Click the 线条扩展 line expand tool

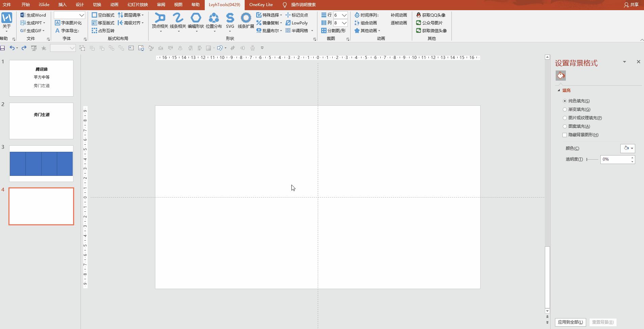pyautogui.click(x=246, y=21)
